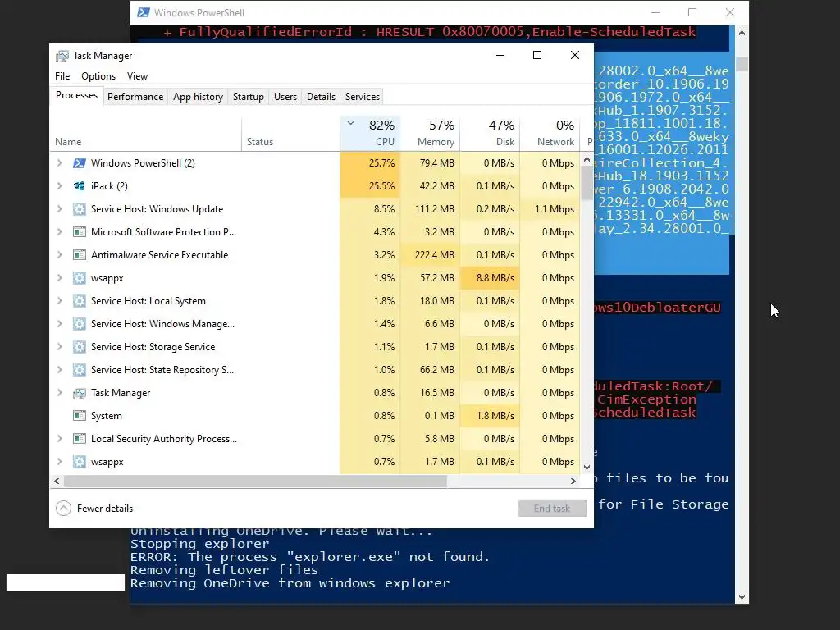Select the 1.1 Mbps network cell
840x630 pixels.
point(550,209)
